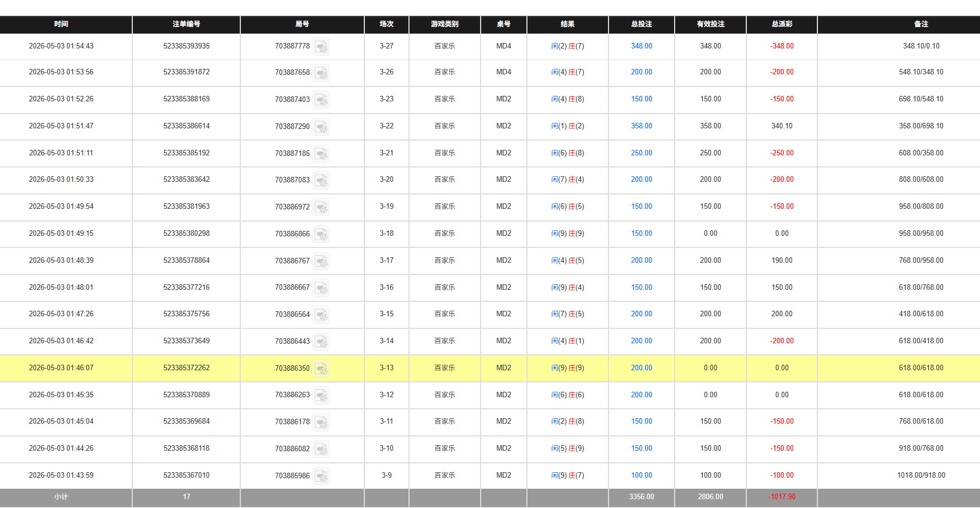The image size is (980, 508).
Task: Select session number 3-9
Action: (386, 475)
